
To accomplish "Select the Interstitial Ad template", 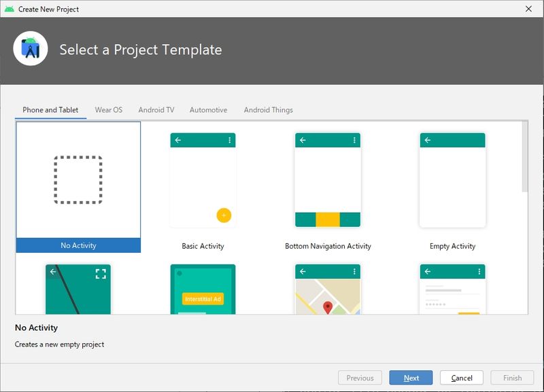I will [x=203, y=289].
